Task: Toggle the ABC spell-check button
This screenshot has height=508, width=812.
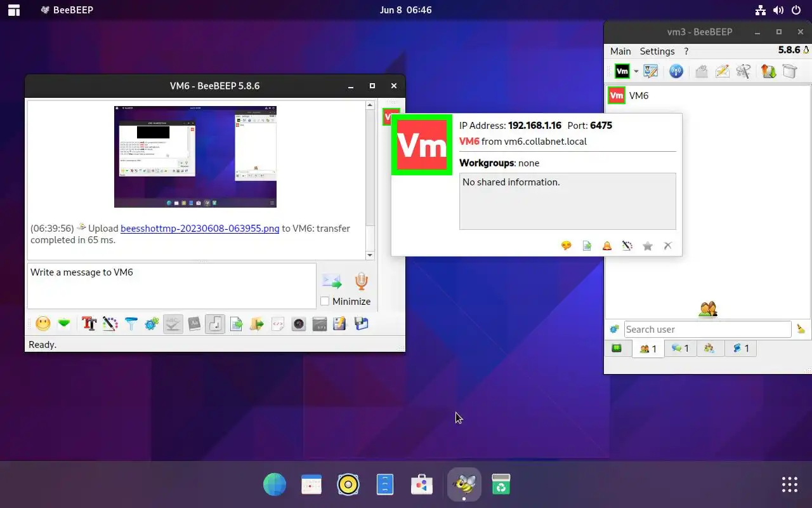Action: pos(173,324)
